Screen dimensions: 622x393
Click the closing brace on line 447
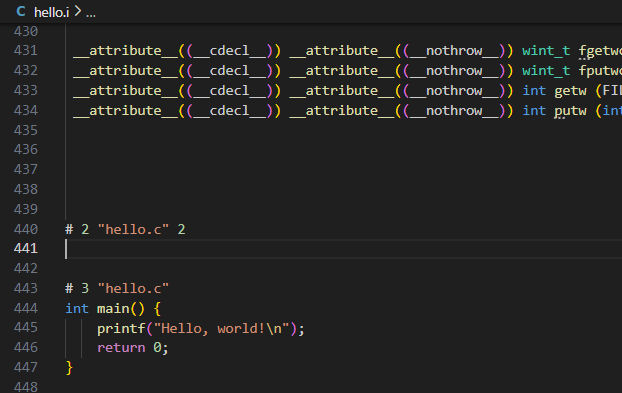[x=69, y=368]
